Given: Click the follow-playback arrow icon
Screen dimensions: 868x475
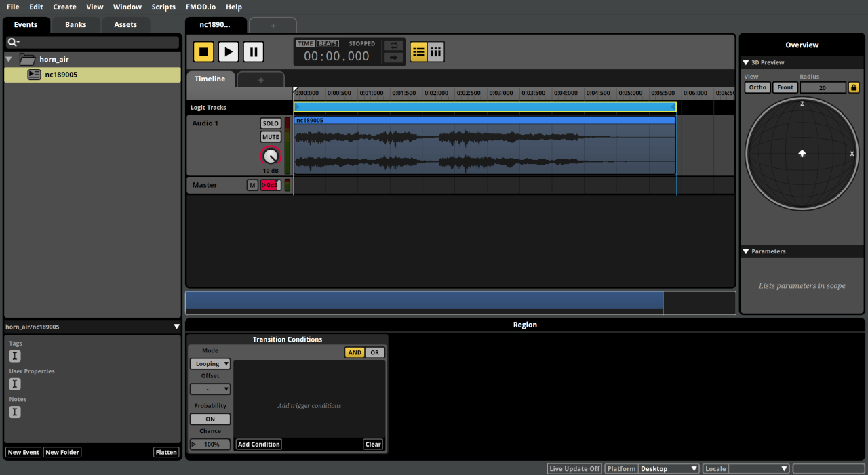Looking at the screenshot, I should [x=393, y=58].
